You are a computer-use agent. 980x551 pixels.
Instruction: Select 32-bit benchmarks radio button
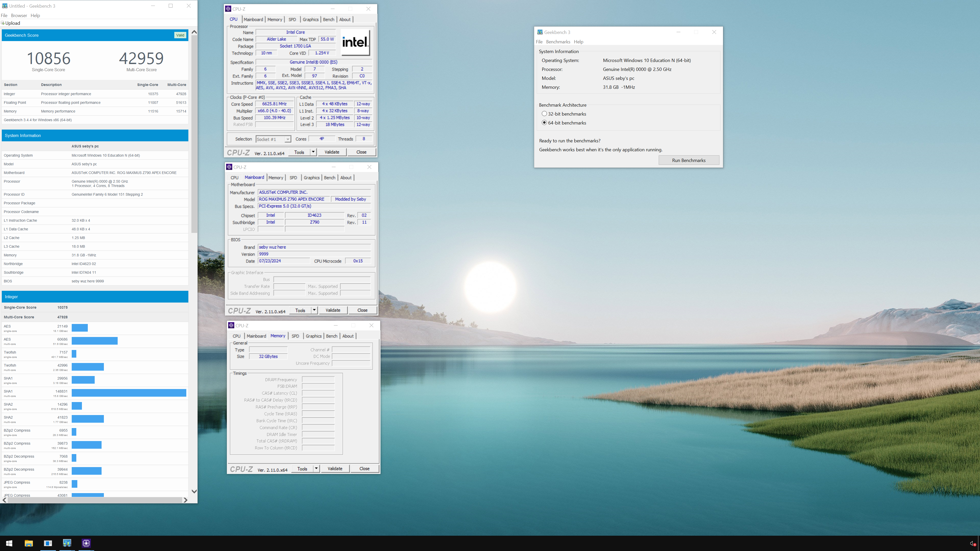(x=544, y=114)
